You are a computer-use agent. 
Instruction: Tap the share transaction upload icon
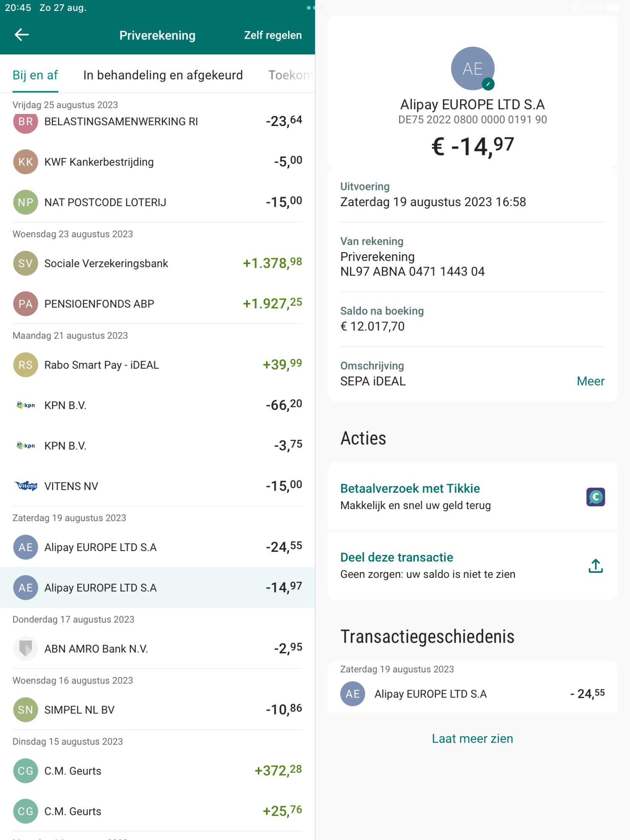point(595,566)
